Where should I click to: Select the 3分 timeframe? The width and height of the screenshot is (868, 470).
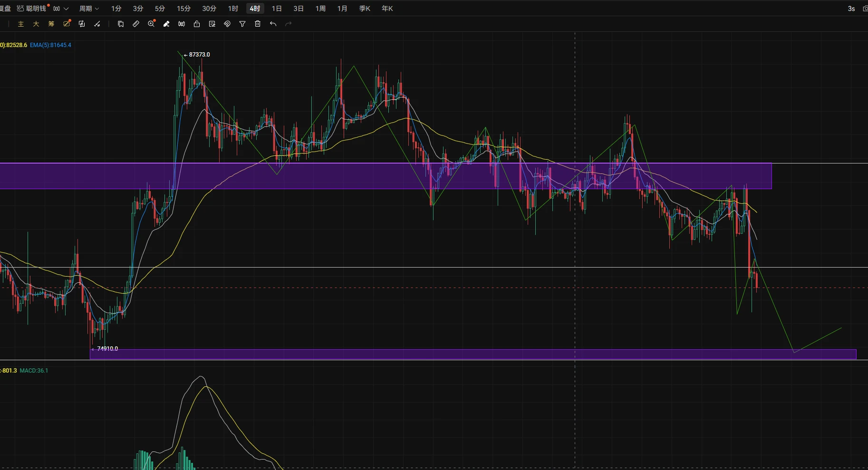pyautogui.click(x=138, y=9)
